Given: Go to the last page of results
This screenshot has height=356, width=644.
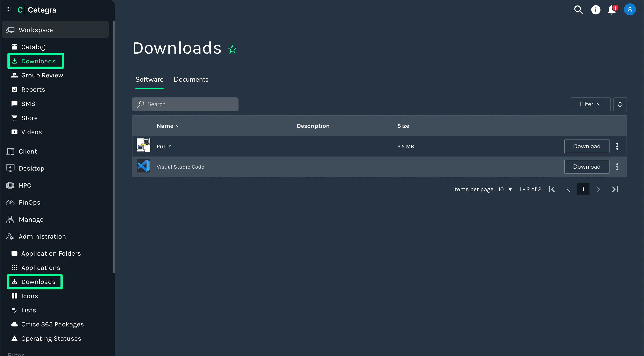Looking at the screenshot, I should (615, 189).
